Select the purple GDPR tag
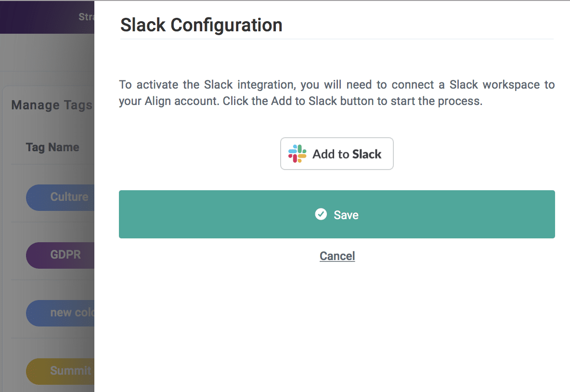Screen dimensions: 570x392 (x=60, y=255)
